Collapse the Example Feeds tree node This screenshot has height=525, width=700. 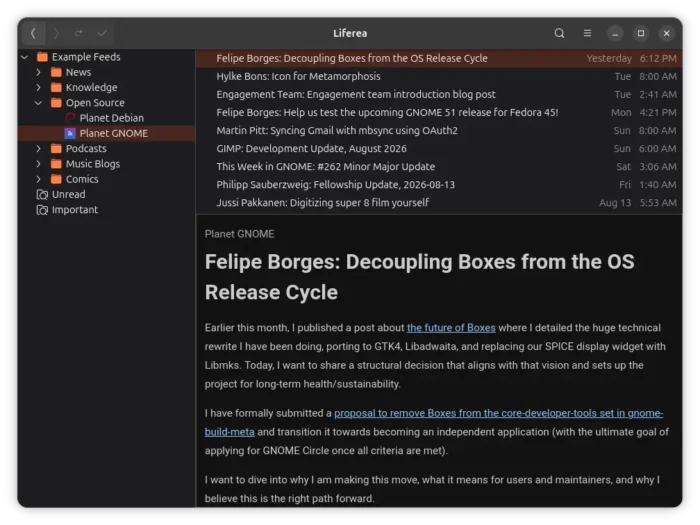(25, 57)
